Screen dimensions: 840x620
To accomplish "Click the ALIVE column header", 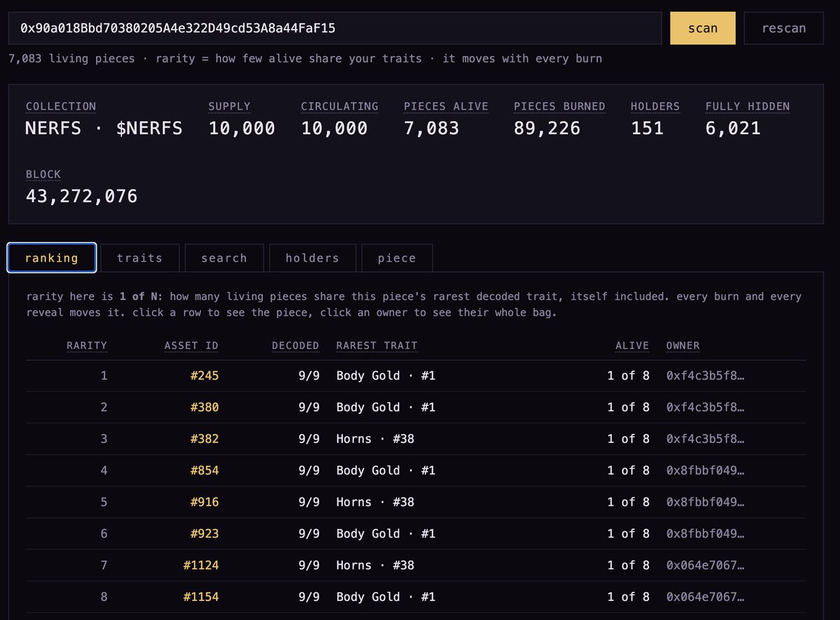I will tap(632, 346).
